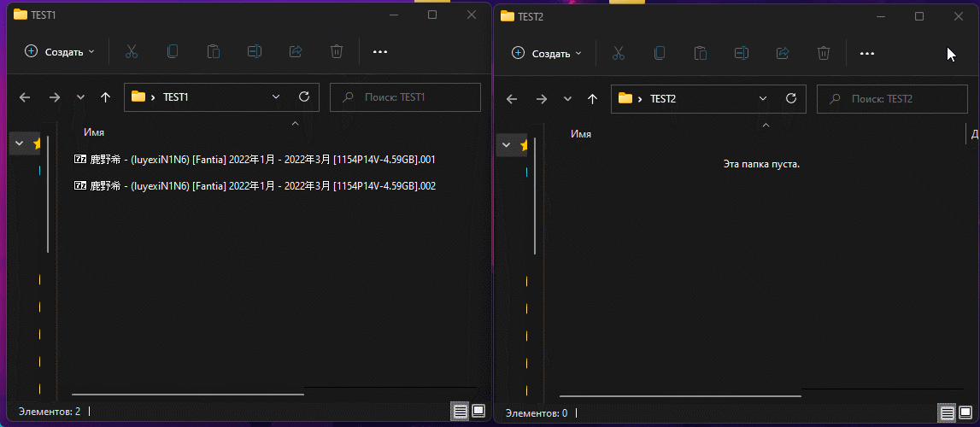980x427 pixels.
Task: Click the Rename icon in TEST1 window
Action: (255, 52)
